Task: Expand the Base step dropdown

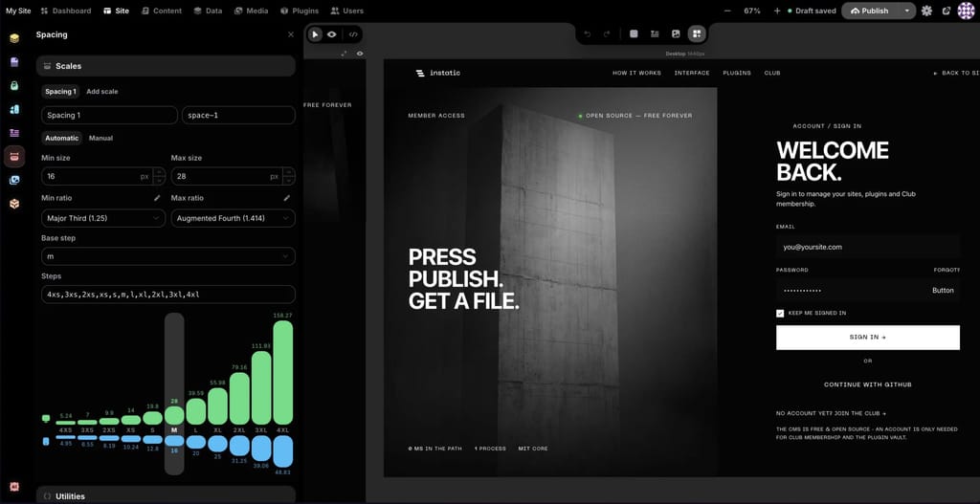Action: pos(168,256)
